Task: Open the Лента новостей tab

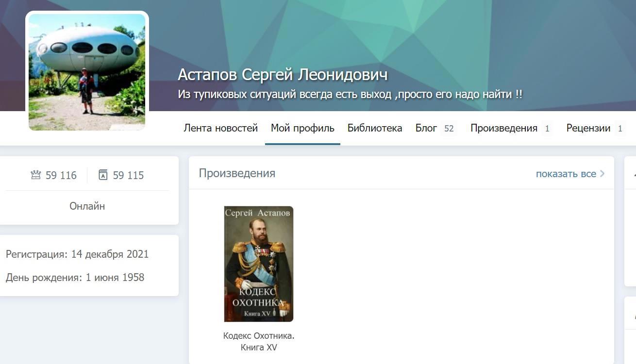Action: tap(220, 128)
